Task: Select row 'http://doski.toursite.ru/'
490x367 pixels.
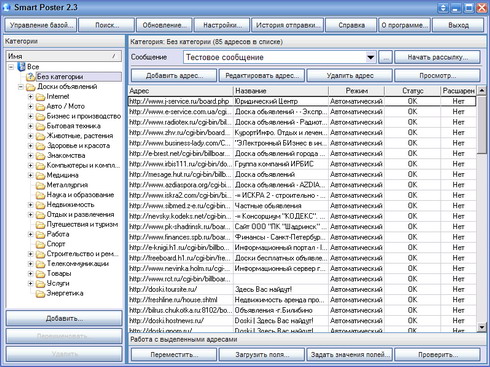Action: (x=302, y=289)
